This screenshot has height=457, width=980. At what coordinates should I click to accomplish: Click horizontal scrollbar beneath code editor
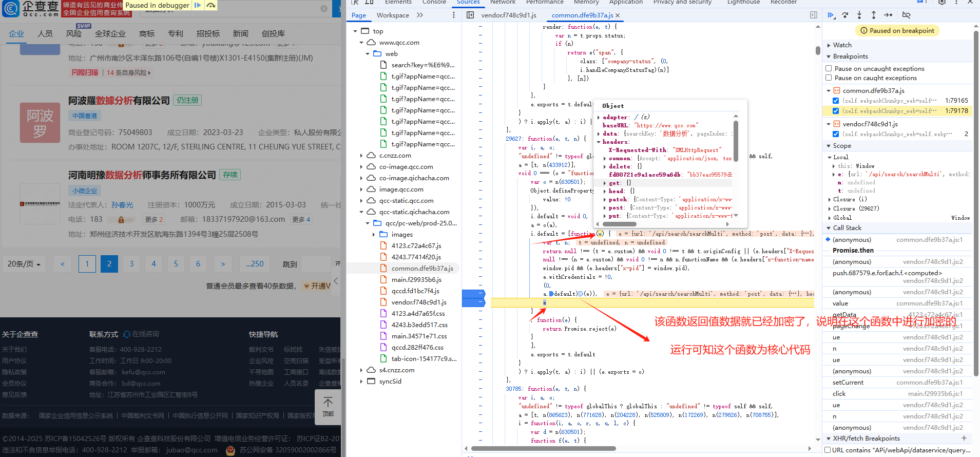(543, 448)
